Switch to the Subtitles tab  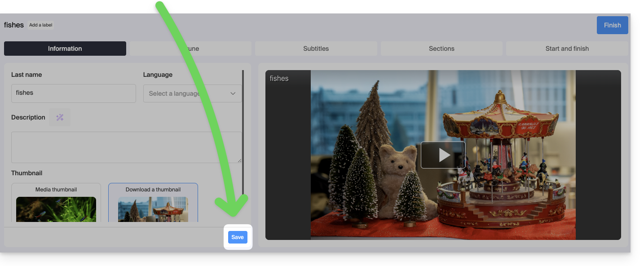pyautogui.click(x=316, y=49)
